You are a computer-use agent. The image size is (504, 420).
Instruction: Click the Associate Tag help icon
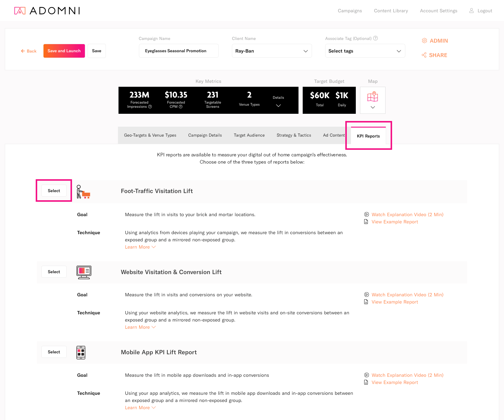pyautogui.click(x=375, y=38)
